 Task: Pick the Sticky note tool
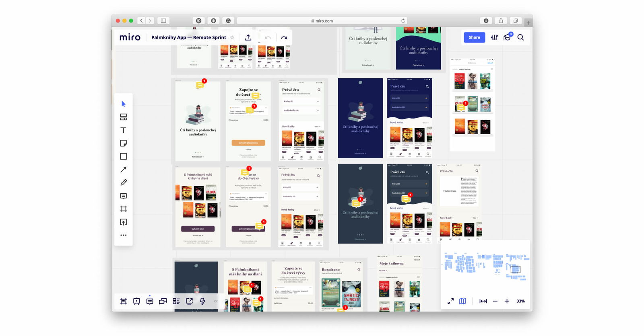coord(124,143)
